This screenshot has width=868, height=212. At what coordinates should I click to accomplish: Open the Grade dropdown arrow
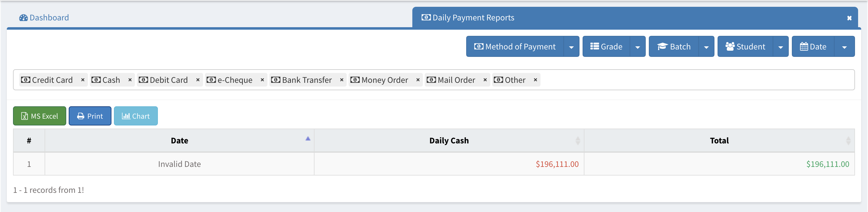click(637, 47)
